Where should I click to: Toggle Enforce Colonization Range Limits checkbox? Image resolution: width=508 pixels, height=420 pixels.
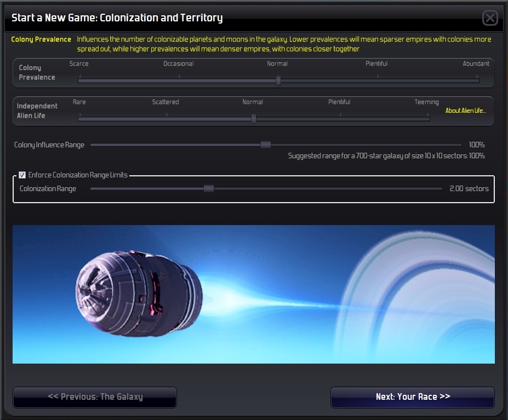pos(22,175)
